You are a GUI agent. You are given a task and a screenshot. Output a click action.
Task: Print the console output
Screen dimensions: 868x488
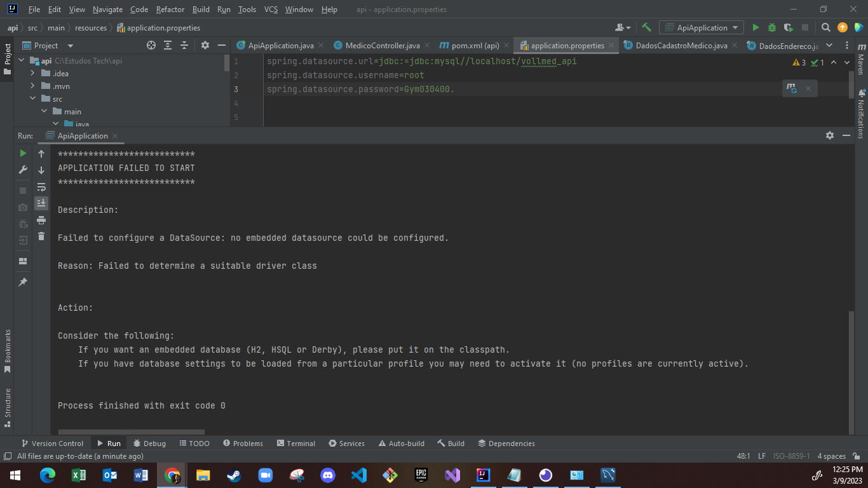click(41, 220)
